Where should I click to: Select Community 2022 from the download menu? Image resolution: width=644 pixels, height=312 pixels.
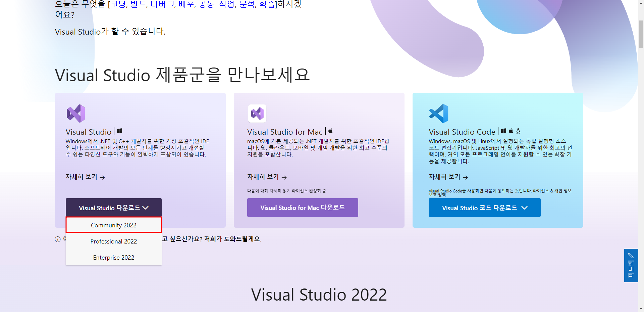(114, 225)
